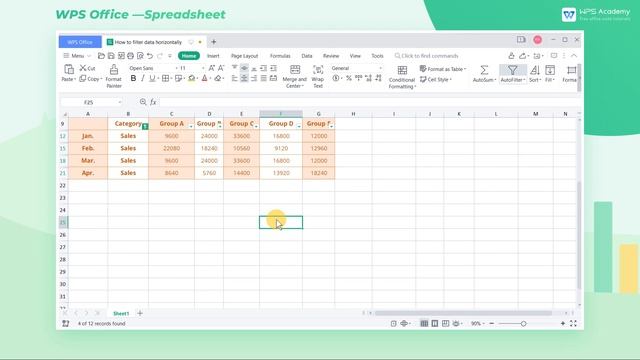
Task: Click the zoom slider handle
Action: [x=523, y=323]
